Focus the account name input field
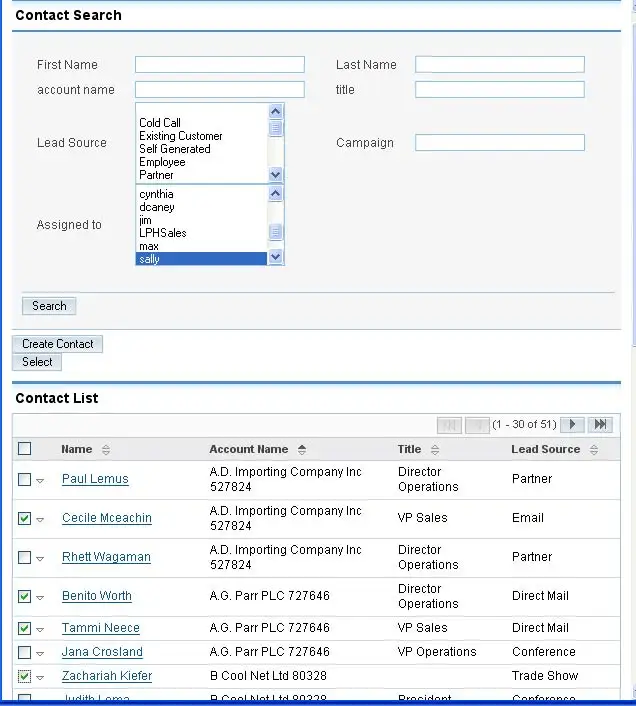 click(x=220, y=90)
